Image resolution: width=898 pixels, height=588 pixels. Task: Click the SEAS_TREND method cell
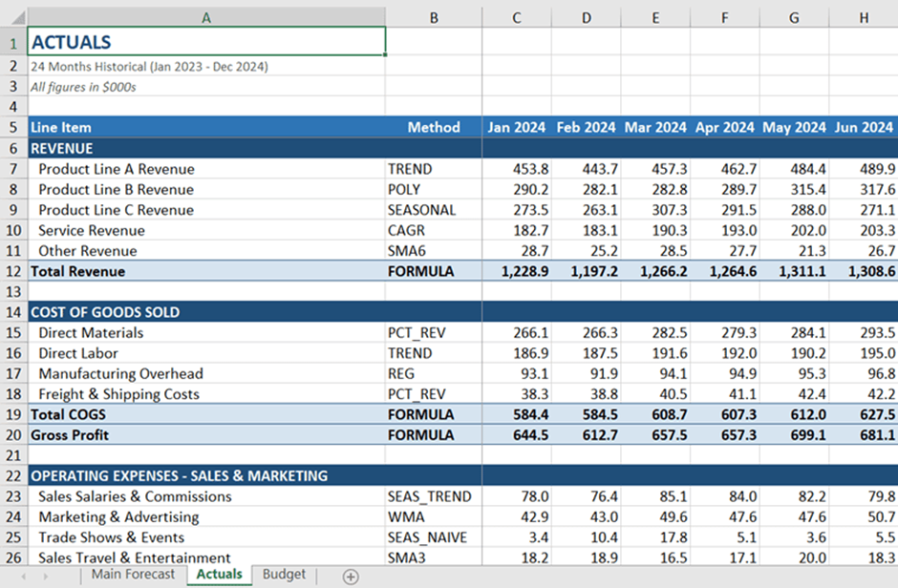tap(434, 496)
